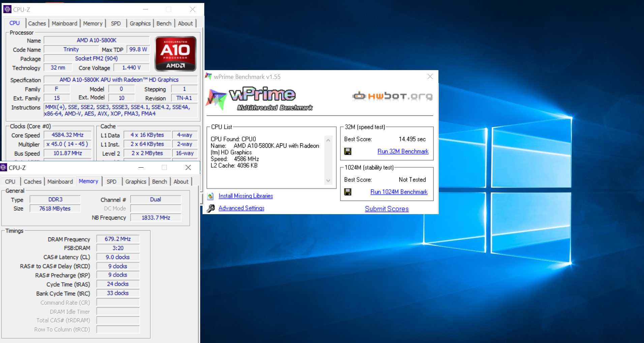
Task: Open the Graphics tab in top CPU-Z window
Action: point(140,23)
